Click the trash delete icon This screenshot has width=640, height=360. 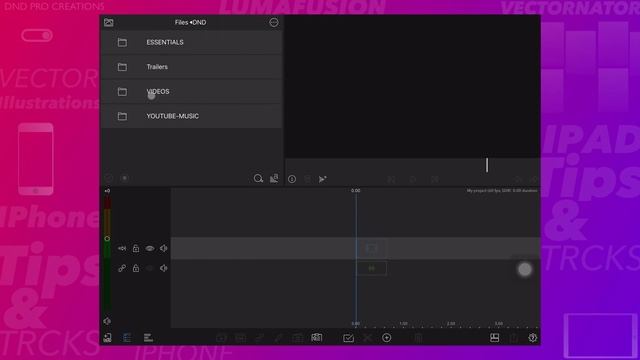pyautogui.click(x=418, y=338)
